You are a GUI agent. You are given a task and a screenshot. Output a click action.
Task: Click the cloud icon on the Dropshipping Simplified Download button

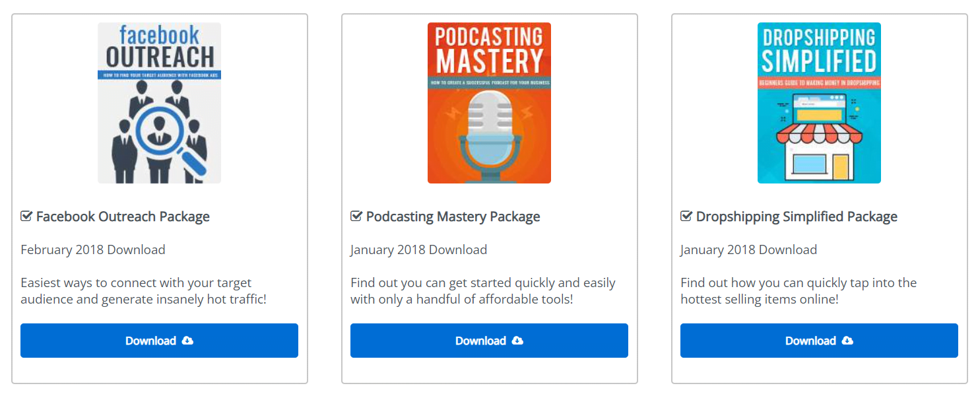pyautogui.click(x=847, y=341)
